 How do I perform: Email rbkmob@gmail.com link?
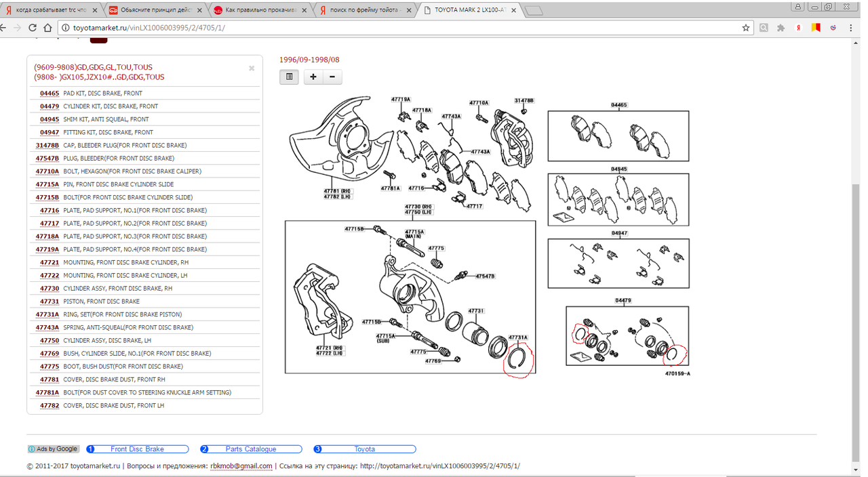pos(241,466)
